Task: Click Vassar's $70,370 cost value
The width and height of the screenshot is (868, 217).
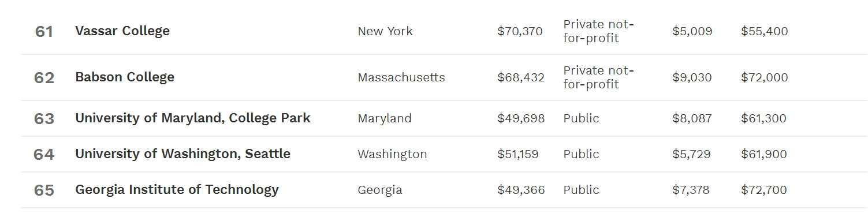Action: (520, 31)
